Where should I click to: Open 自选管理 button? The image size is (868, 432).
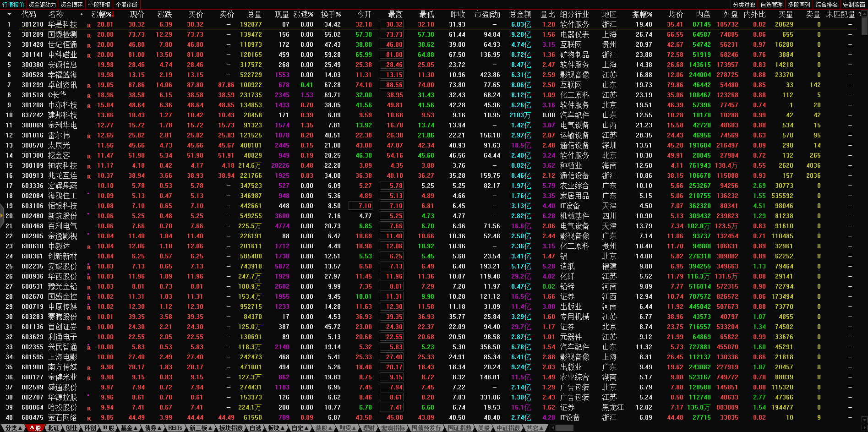pos(771,5)
